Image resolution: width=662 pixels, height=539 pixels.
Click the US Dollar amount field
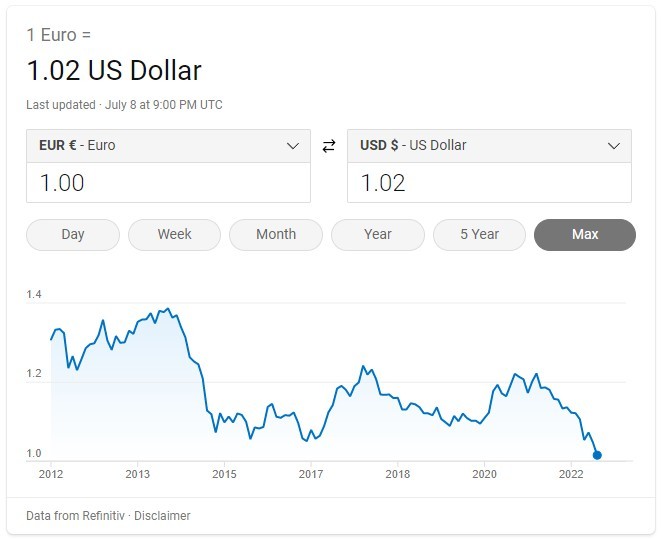click(x=489, y=183)
